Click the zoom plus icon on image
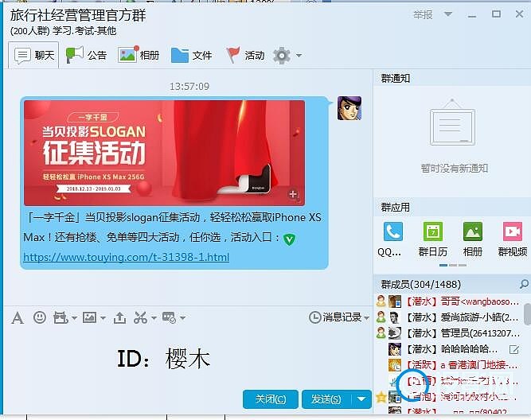The width and height of the screenshot is (531, 420). coord(293,194)
